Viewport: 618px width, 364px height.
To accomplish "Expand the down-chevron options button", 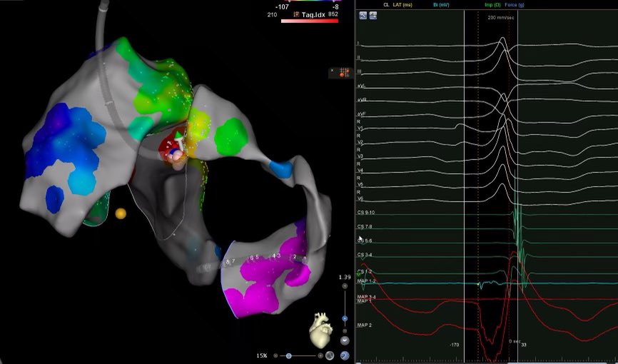I will click(x=345, y=340).
